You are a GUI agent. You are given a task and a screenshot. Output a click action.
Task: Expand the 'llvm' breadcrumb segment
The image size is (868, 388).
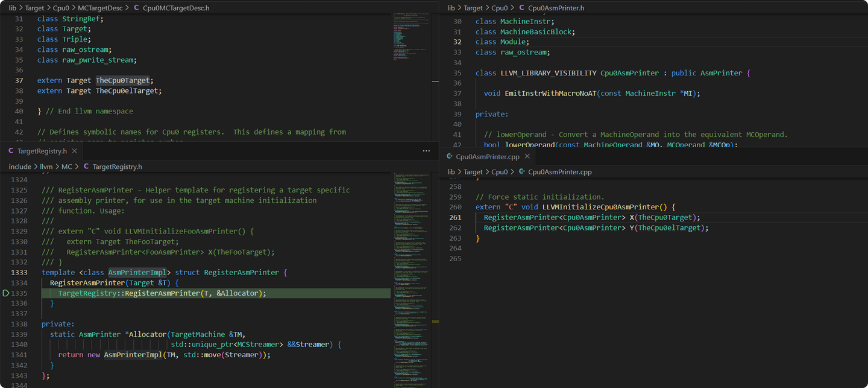pyautogui.click(x=46, y=167)
